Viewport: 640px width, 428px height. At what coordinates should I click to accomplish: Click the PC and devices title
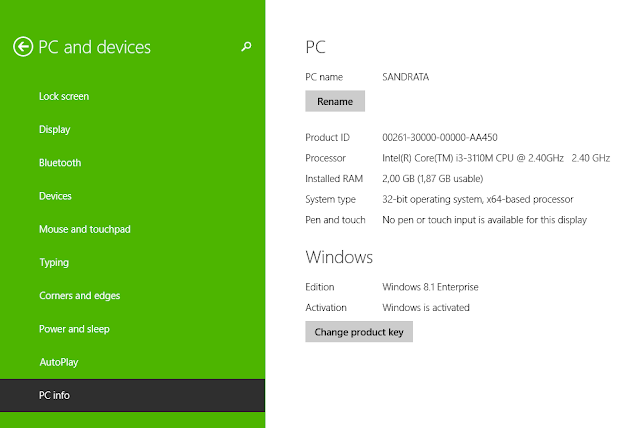click(x=95, y=47)
